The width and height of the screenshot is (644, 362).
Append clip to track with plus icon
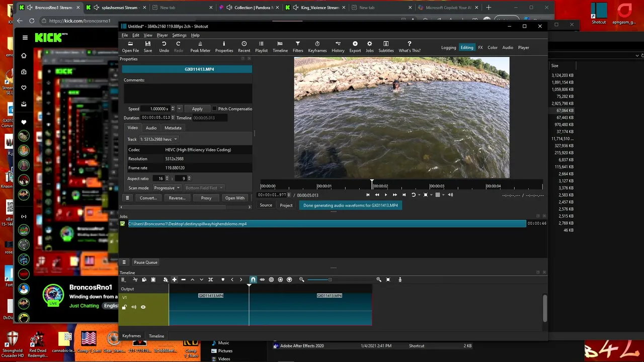coord(175,280)
